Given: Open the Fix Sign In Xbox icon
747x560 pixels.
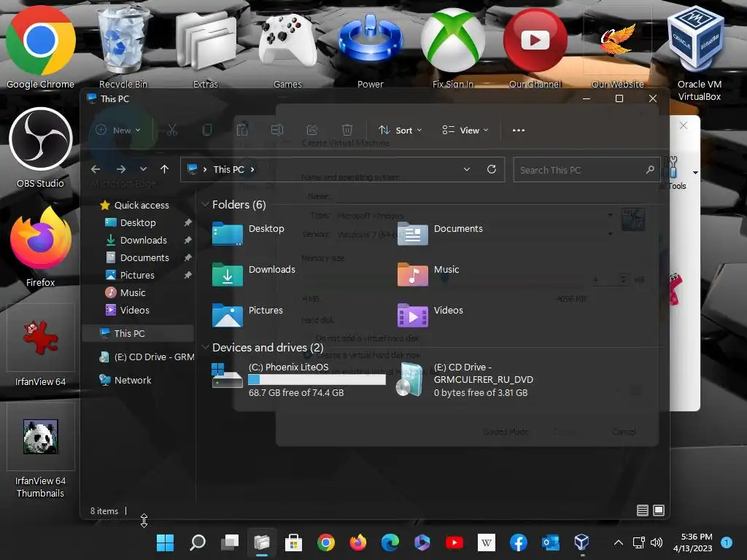Looking at the screenshot, I should click(452, 47).
